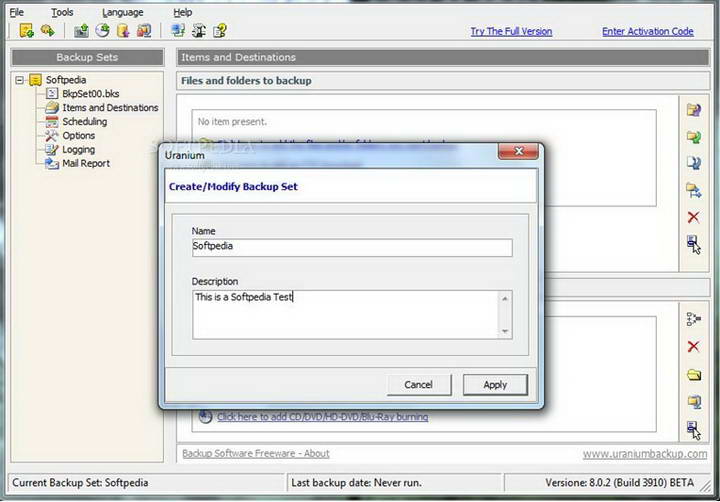The height and width of the screenshot is (502, 720).
Task: Open the Options tree entry
Action: point(79,135)
